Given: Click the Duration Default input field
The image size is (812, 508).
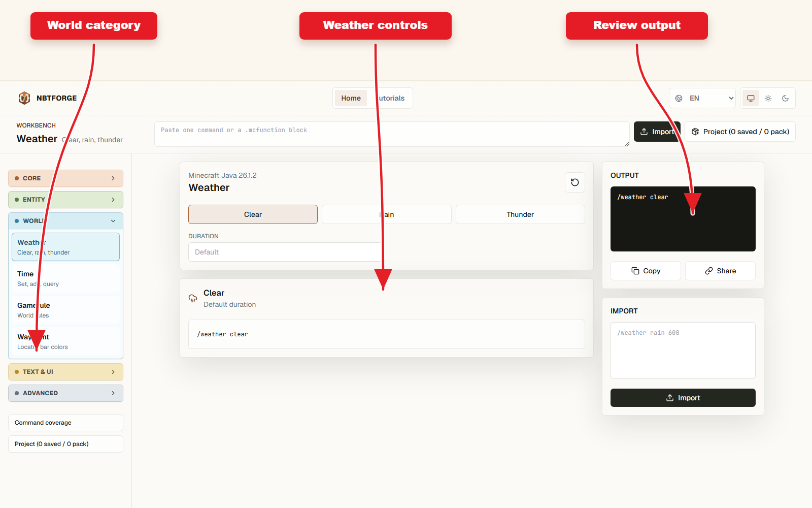Looking at the screenshot, I should tap(286, 252).
